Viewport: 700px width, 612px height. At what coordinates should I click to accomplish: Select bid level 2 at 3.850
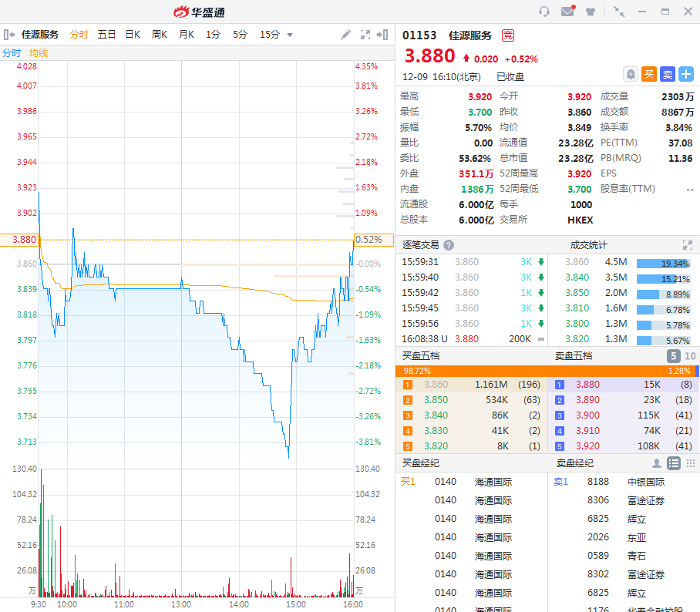click(471, 400)
